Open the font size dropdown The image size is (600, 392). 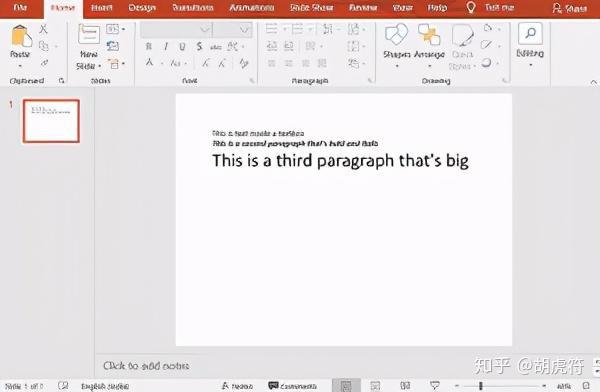coord(244,29)
